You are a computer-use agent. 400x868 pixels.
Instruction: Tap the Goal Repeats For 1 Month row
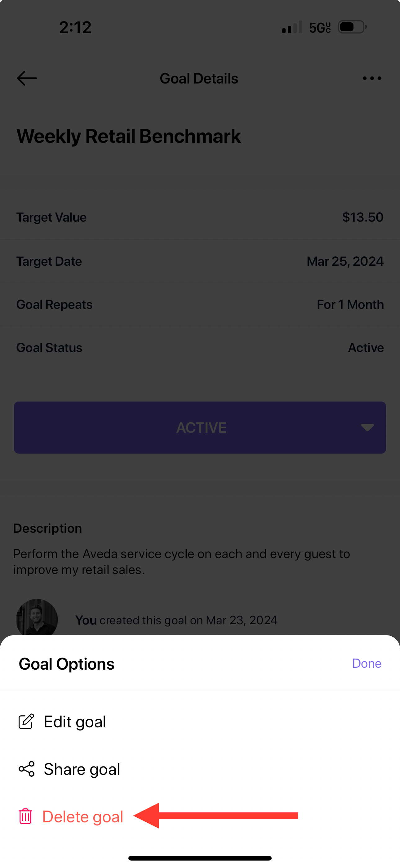point(200,304)
